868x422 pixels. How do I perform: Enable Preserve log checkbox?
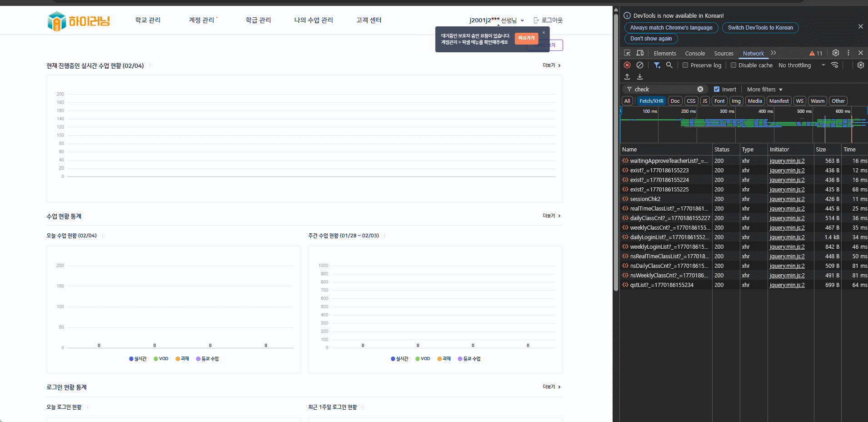(x=685, y=65)
